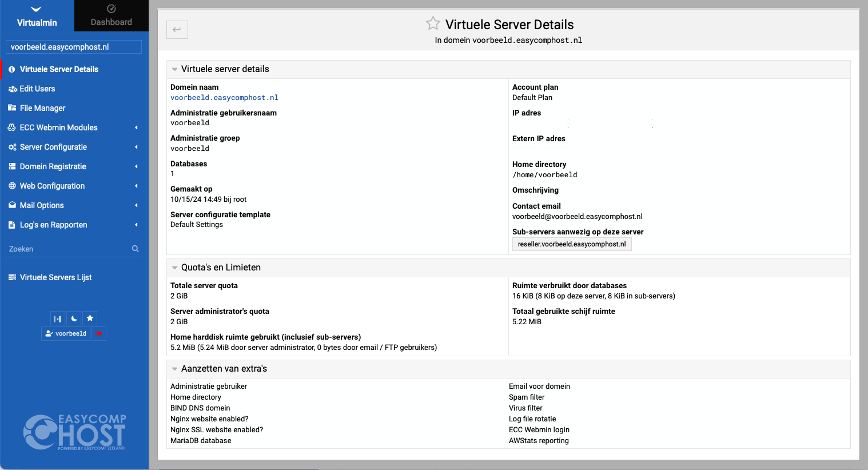Click the 'BIND DNS domein' feature text

tap(200, 408)
